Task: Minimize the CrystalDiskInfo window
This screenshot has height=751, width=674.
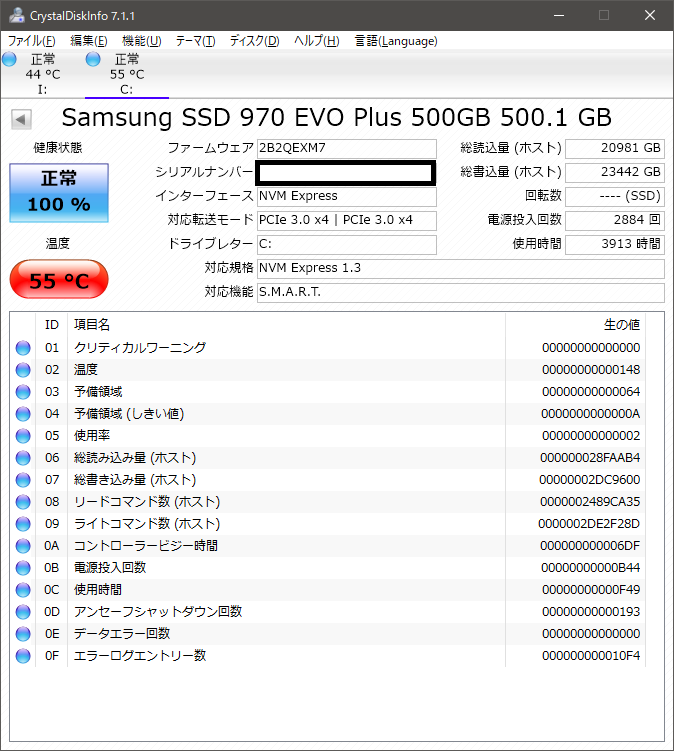Action: (559, 15)
